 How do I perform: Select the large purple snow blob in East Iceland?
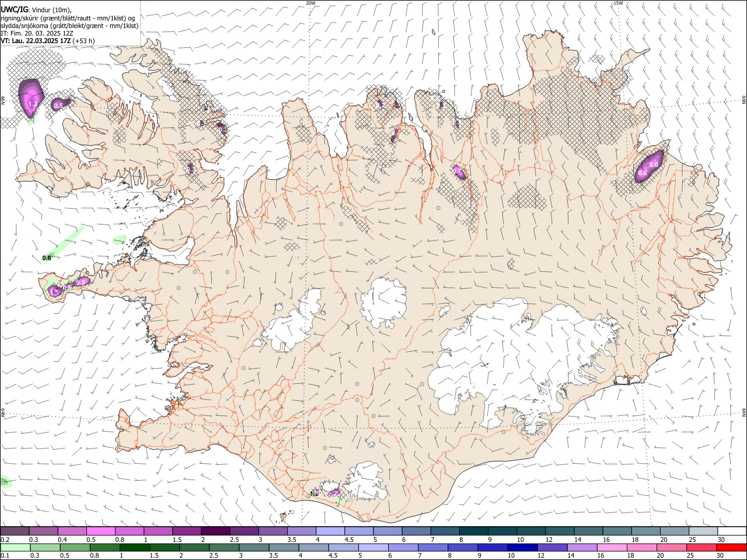pyautogui.click(x=649, y=166)
